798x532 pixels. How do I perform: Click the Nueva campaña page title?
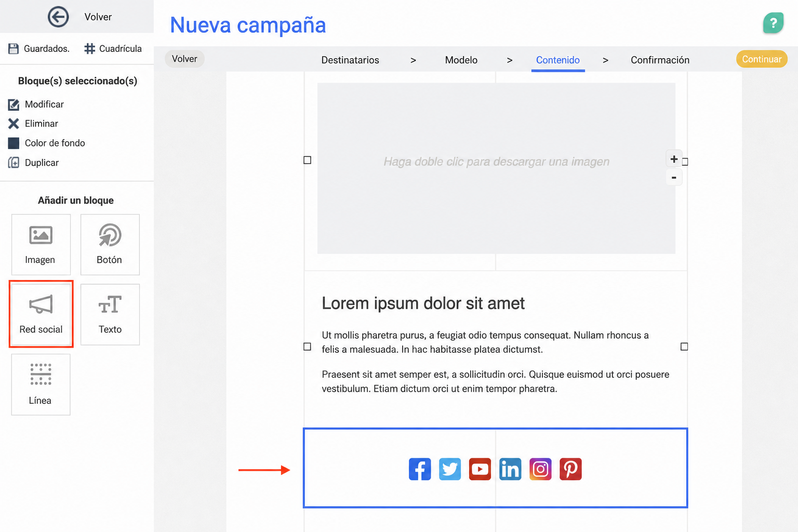click(x=248, y=25)
